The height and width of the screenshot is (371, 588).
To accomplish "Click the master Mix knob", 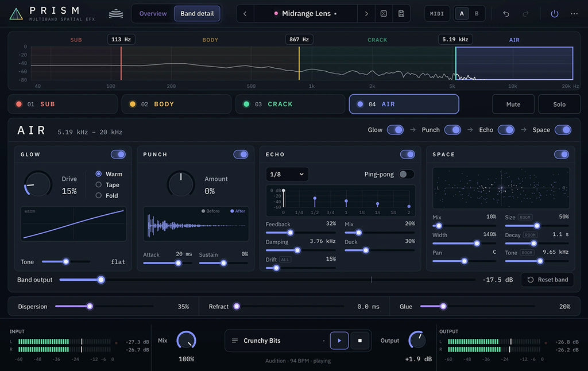I will [x=187, y=340].
